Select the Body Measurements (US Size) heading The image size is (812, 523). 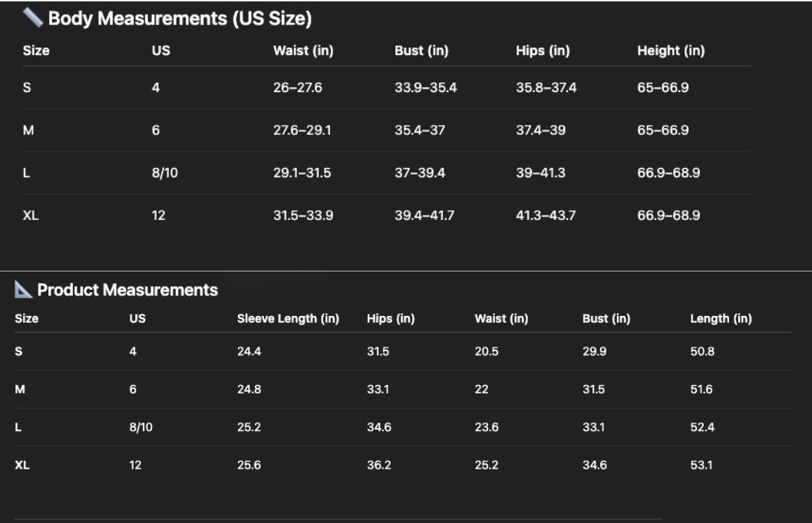(x=180, y=18)
